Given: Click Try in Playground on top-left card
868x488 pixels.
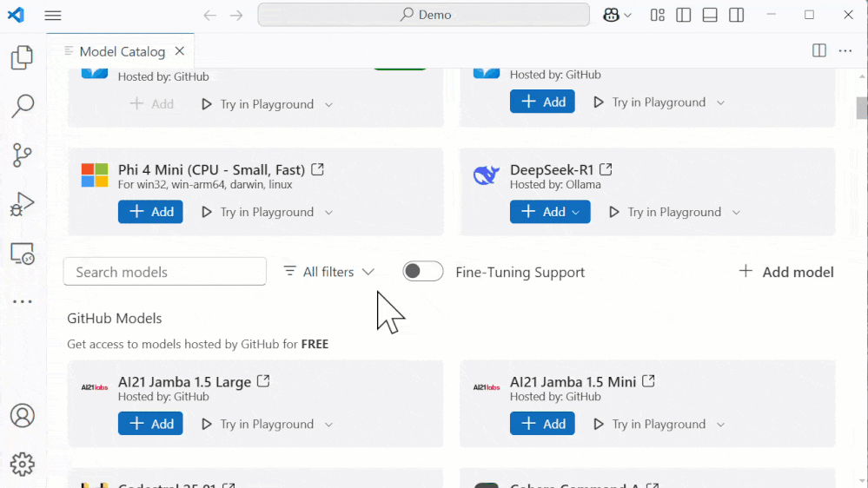Looking at the screenshot, I should pos(258,104).
